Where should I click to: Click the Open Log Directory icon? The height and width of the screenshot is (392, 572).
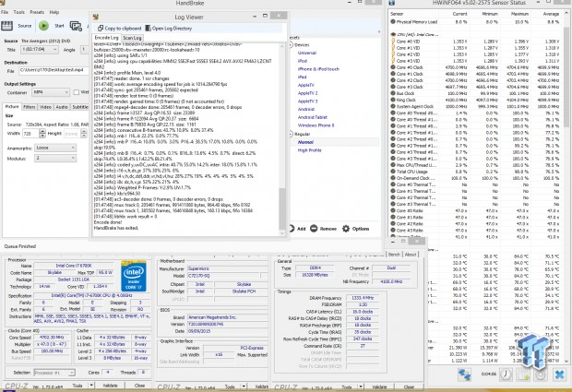(149, 28)
